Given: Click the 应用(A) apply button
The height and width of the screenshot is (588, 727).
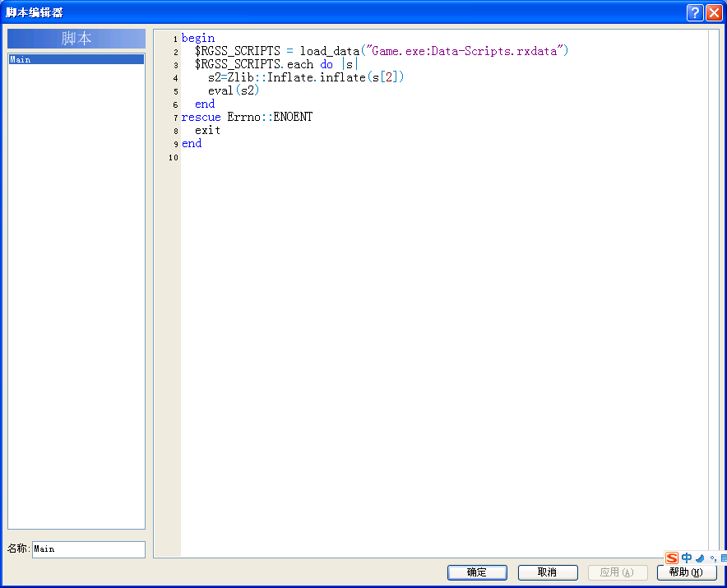Looking at the screenshot, I should point(618,572).
